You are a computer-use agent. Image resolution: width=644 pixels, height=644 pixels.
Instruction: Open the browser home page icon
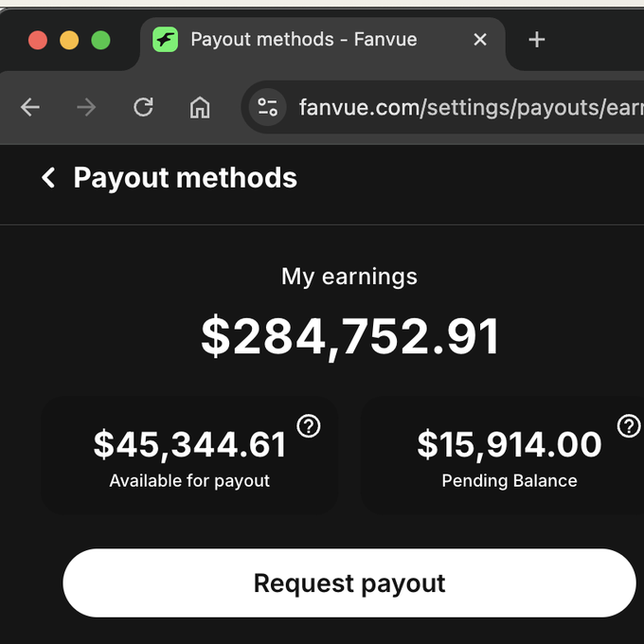200,107
